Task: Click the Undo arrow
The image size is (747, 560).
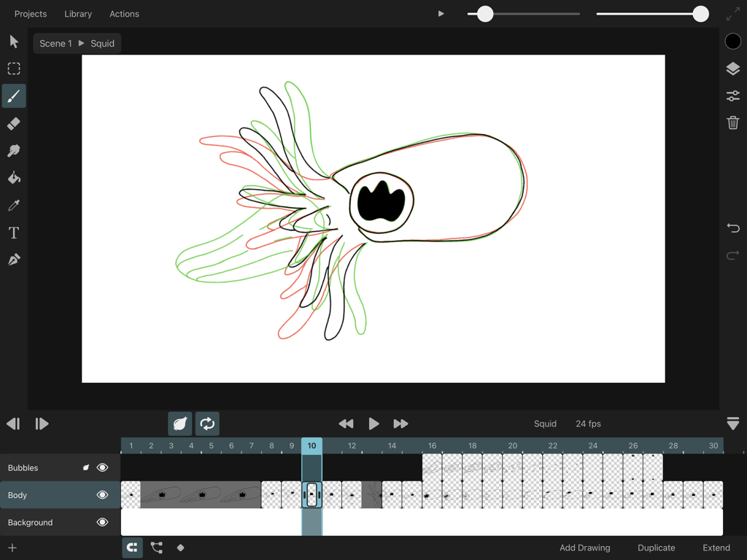Action: tap(732, 228)
